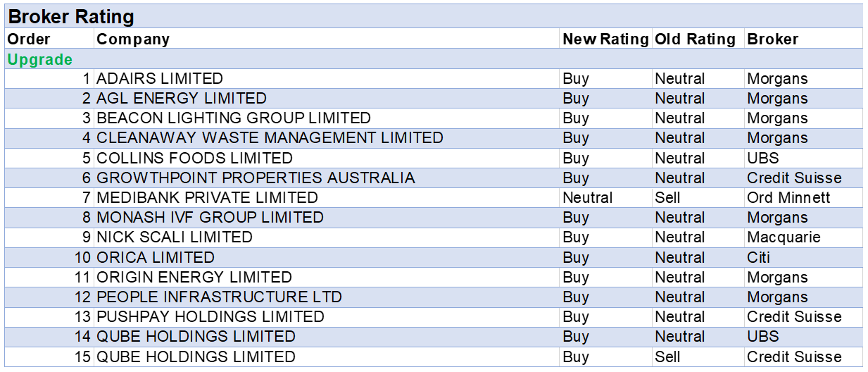868x372 pixels.
Task: Select the "Order" column header
Action: [x=29, y=39]
